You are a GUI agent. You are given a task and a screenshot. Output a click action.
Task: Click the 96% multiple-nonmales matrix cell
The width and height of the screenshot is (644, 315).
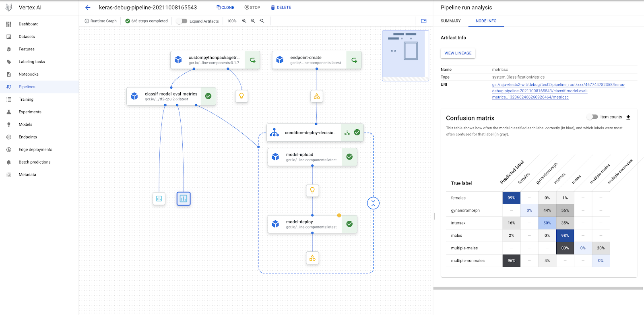511,261
